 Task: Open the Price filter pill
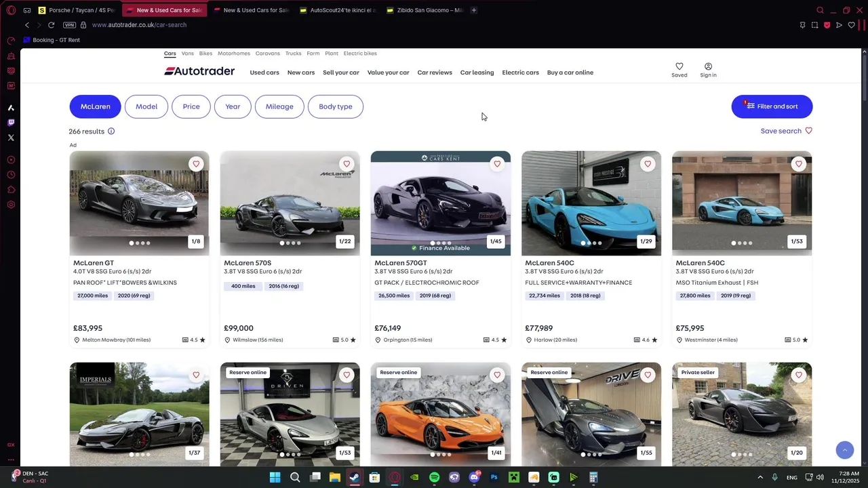(191, 106)
